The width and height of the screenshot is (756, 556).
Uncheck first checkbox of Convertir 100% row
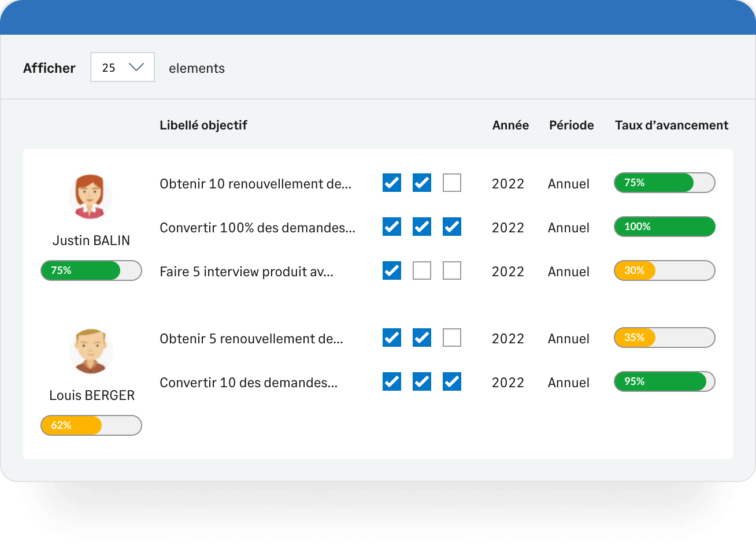(x=392, y=227)
